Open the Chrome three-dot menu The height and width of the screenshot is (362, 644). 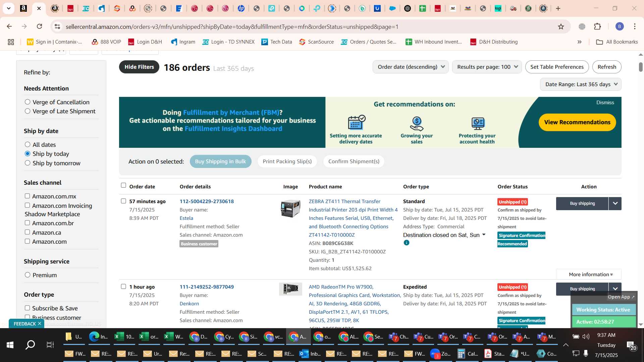tap(635, 26)
